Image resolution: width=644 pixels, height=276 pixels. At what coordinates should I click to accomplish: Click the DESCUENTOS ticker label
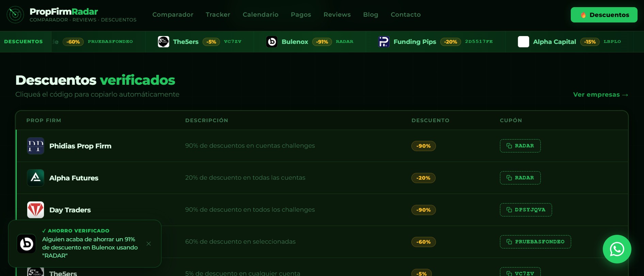pyautogui.click(x=23, y=42)
